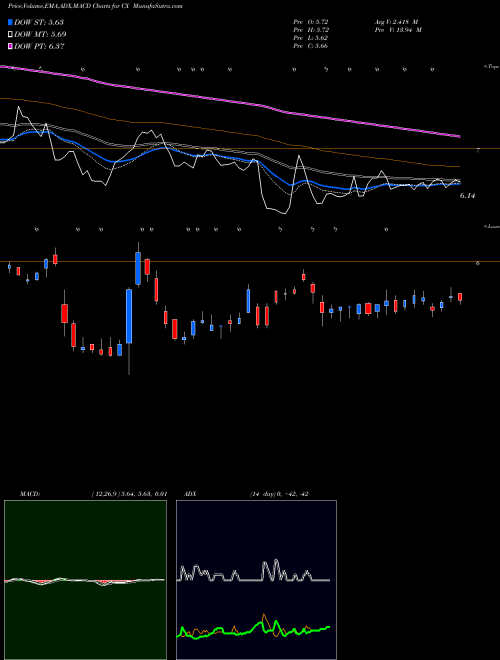This screenshot has width=500, height=660.
Task: Click the ADX panel heading label
Action: tap(190, 494)
